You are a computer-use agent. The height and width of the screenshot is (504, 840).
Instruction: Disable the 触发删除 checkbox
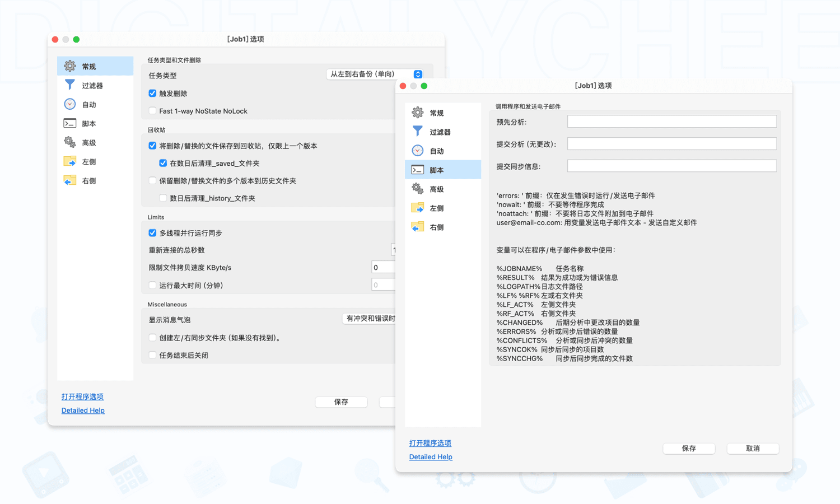pos(152,94)
